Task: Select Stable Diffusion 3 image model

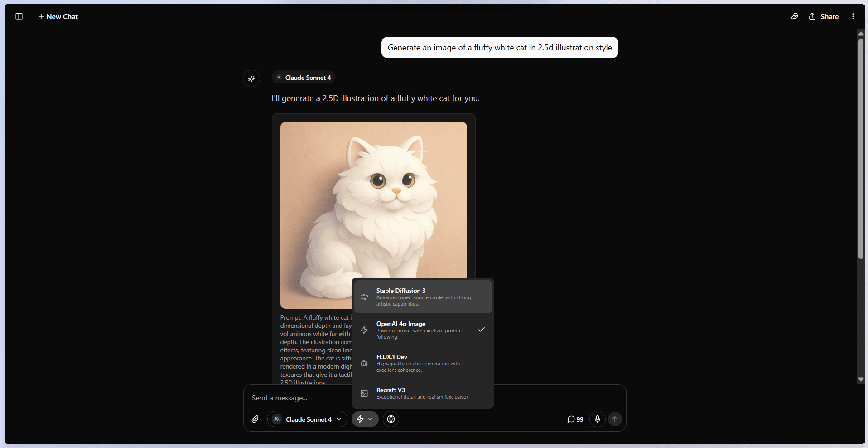Action: [x=423, y=297]
